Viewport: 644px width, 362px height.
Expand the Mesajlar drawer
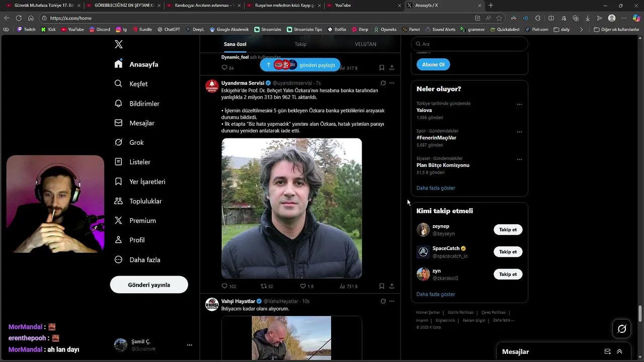[x=619, y=351]
